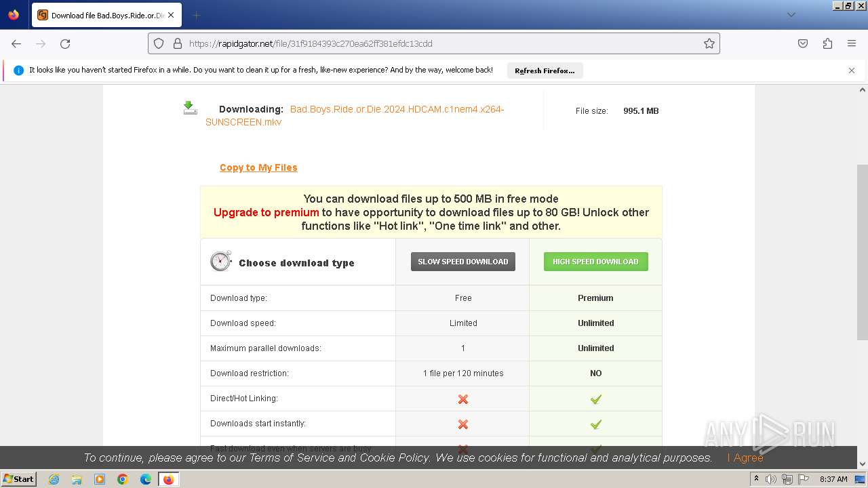Click the Copy to My Files link
Image resolution: width=868 pixels, height=488 pixels.
pyautogui.click(x=258, y=167)
